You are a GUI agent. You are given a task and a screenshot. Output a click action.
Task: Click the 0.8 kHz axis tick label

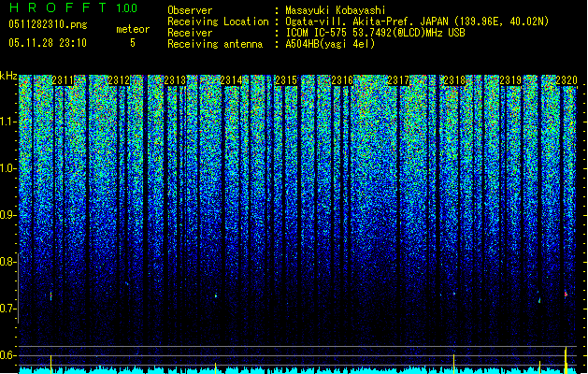click(x=7, y=262)
